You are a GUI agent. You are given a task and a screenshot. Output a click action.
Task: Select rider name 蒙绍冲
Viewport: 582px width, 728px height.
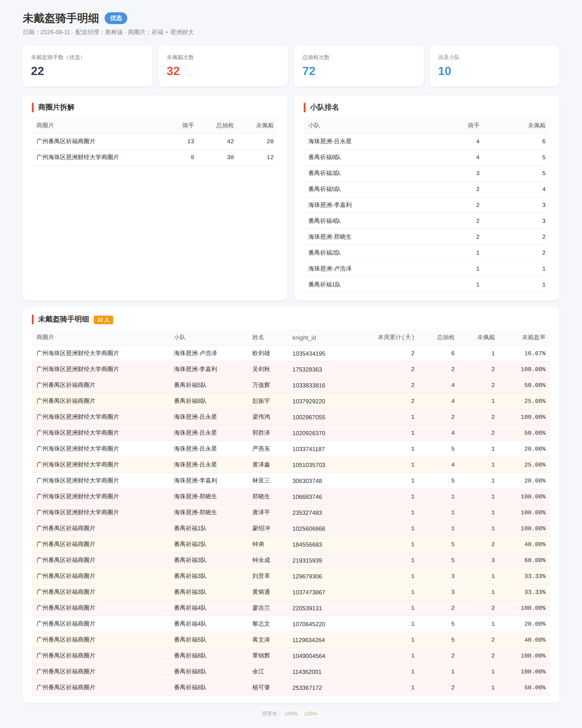click(261, 528)
